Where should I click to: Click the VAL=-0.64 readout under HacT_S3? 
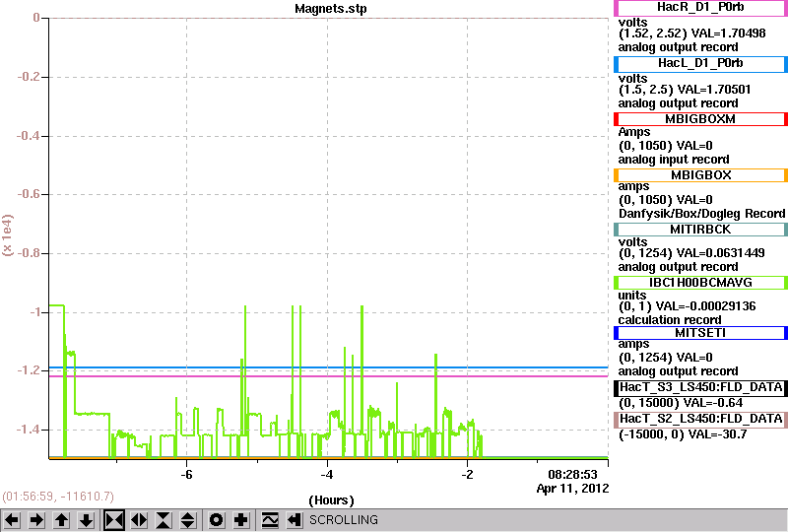pyautogui.click(x=712, y=403)
